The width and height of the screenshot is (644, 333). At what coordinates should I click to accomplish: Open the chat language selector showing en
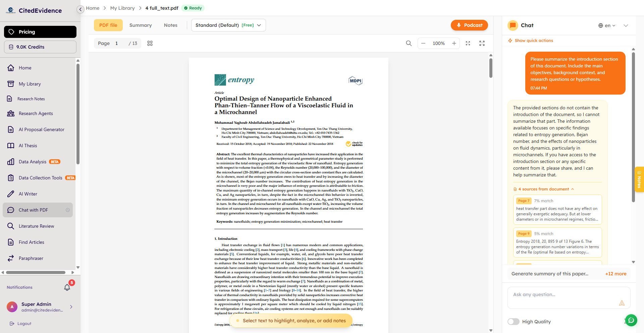point(607,25)
